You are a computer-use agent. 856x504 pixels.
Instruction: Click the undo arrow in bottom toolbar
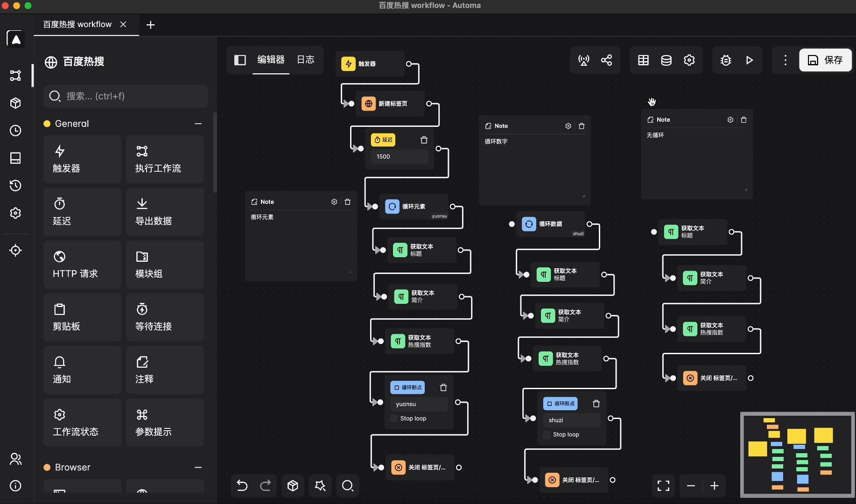point(242,486)
